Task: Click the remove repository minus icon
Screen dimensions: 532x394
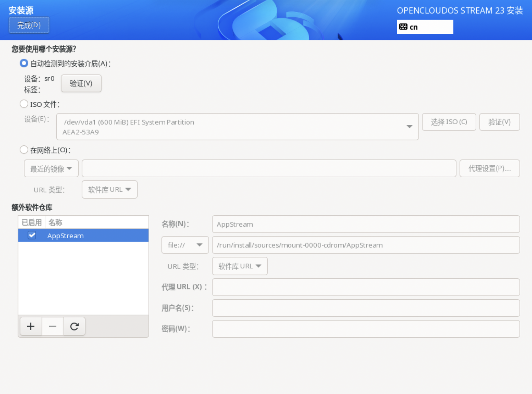Action: coord(52,326)
